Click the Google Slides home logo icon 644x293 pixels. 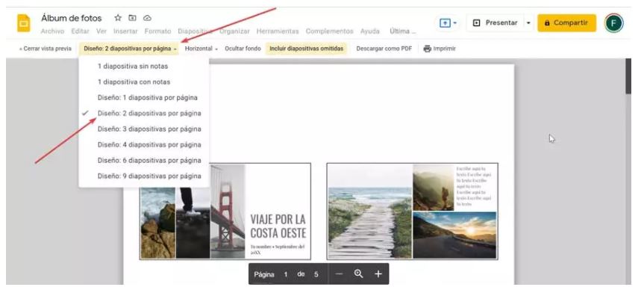coord(23,23)
